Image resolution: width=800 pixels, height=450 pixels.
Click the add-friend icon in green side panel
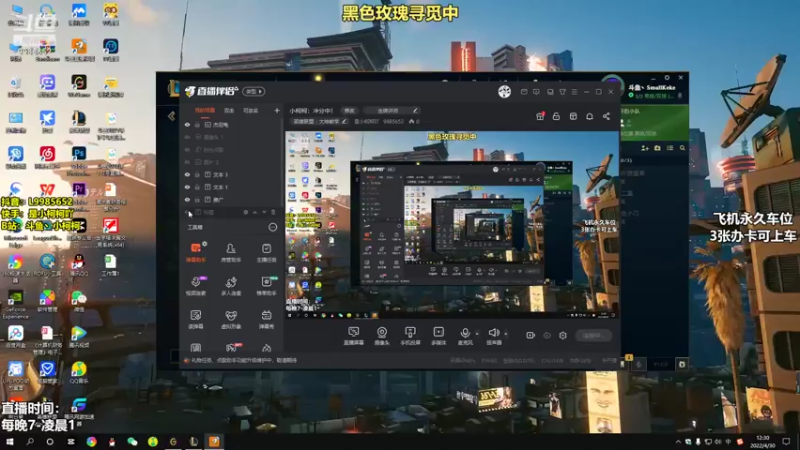pyautogui.click(x=644, y=148)
